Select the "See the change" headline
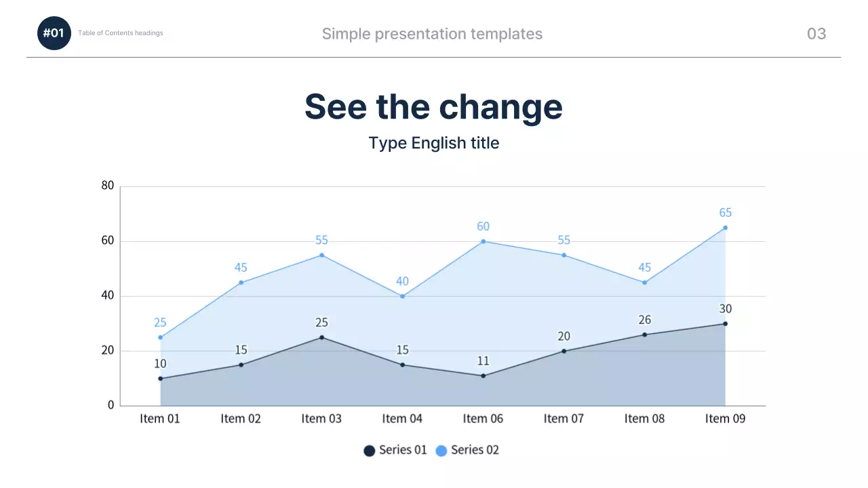868x488 pixels. pos(433,107)
